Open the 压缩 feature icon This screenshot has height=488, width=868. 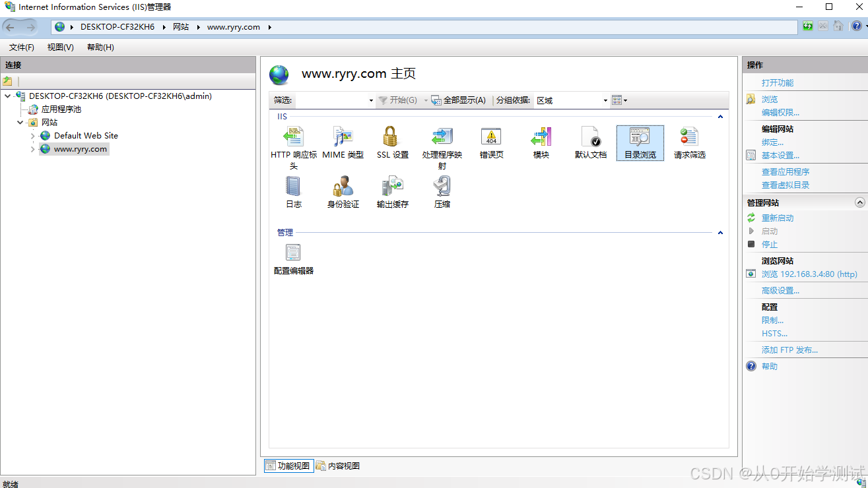(442, 187)
